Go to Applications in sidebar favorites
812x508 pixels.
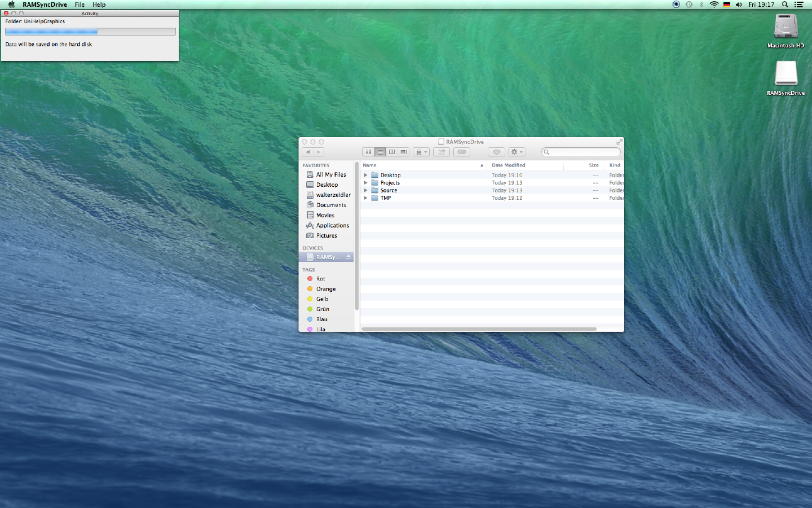pos(332,225)
